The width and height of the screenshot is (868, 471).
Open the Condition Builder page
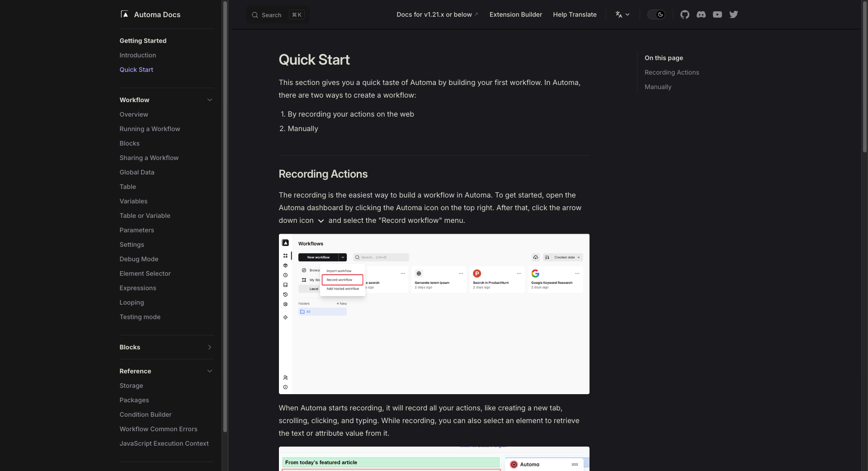point(146,414)
